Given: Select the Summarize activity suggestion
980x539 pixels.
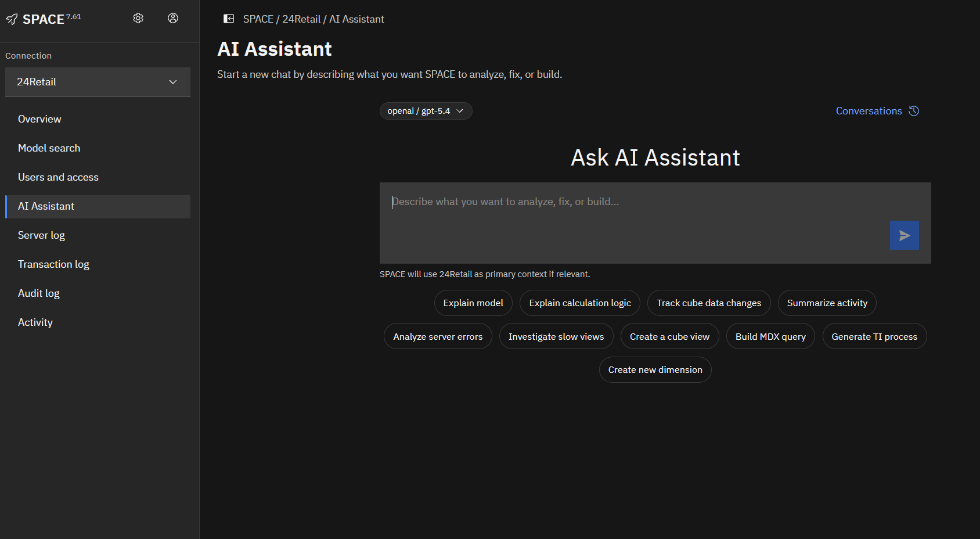Looking at the screenshot, I should click(x=827, y=303).
